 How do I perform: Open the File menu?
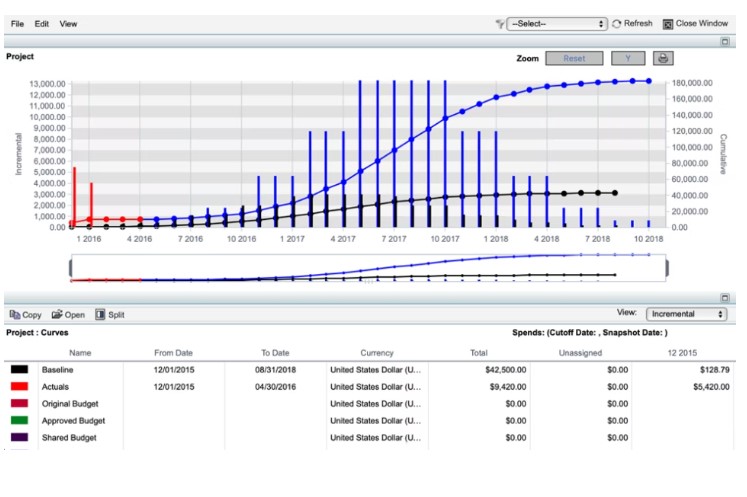[x=18, y=23]
